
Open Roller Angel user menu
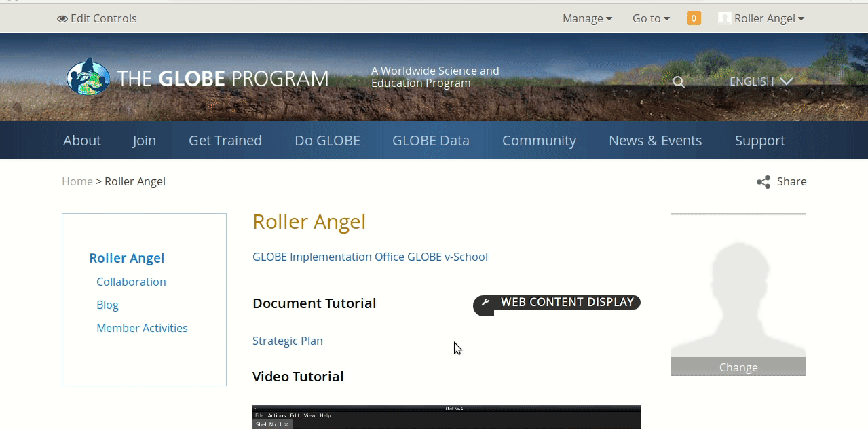769,18
